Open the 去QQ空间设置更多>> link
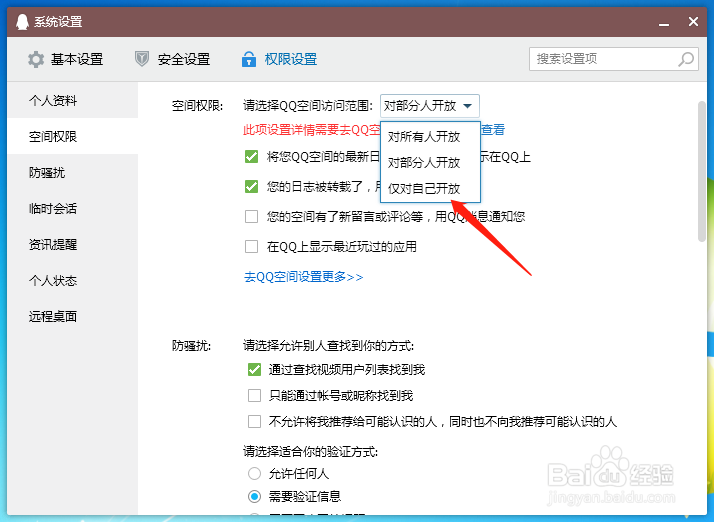The image size is (714, 522). click(x=304, y=276)
